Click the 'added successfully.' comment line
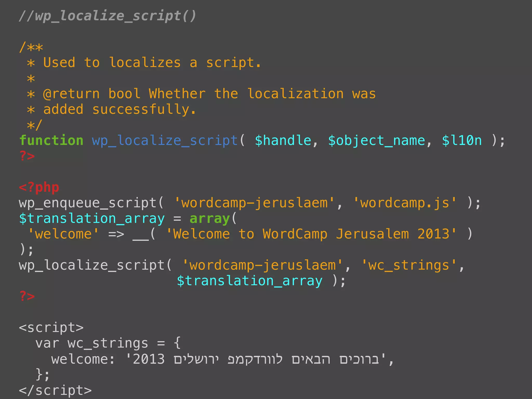532x399 pixels. (119, 110)
